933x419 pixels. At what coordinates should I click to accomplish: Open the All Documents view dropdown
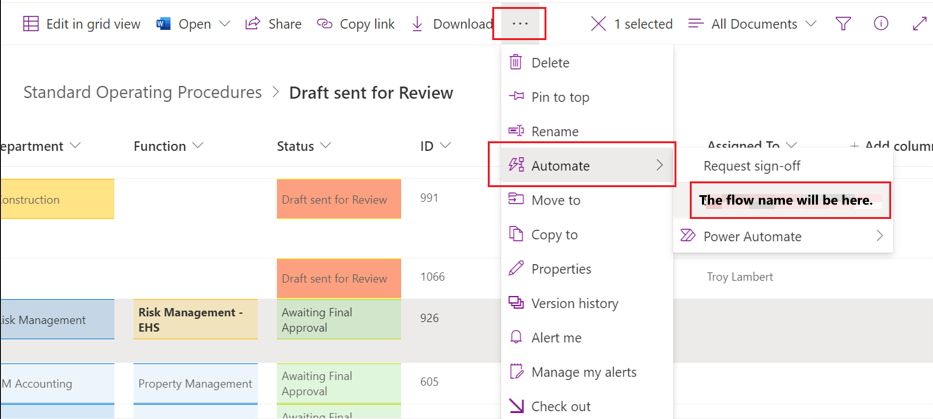click(x=752, y=24)
